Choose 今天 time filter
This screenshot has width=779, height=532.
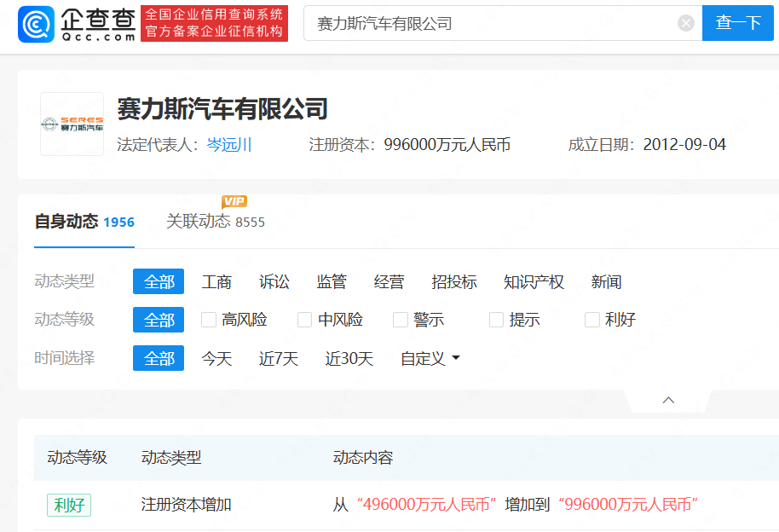click(216, 358)
